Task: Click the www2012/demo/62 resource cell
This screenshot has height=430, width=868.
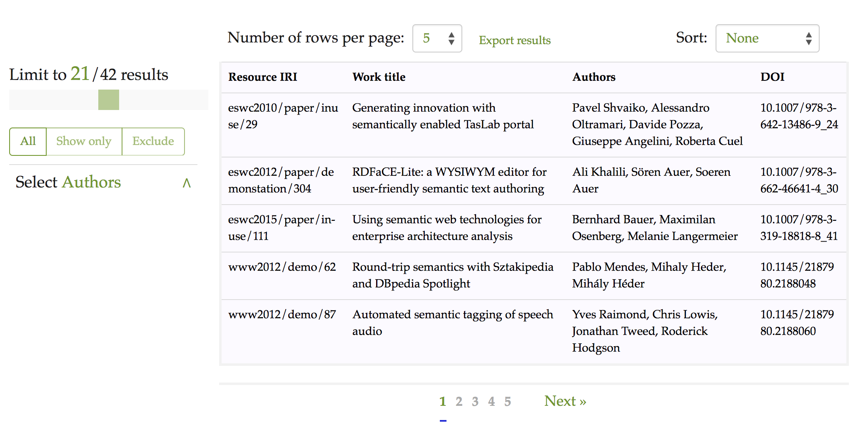Action: click(282, 267)
